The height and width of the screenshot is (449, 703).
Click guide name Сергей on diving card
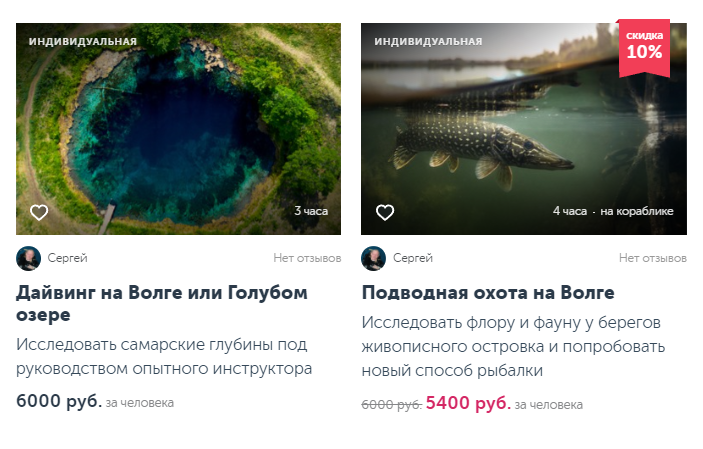click(x=67, y=258)
